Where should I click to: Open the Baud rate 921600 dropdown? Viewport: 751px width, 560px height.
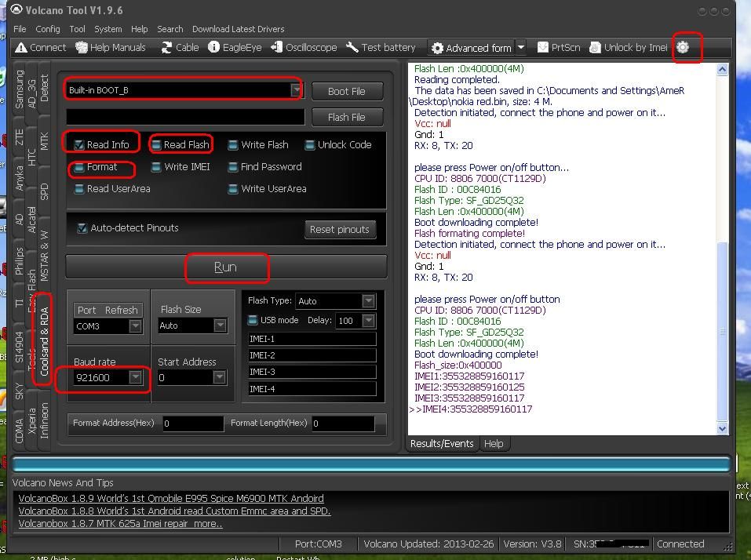[x=136, y=377]
